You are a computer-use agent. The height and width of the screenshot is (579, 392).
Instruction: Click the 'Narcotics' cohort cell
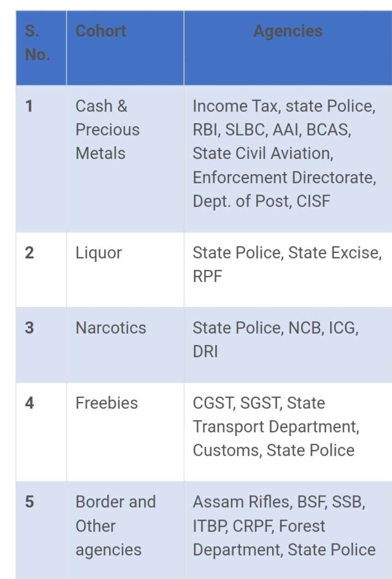pos(111,328)
